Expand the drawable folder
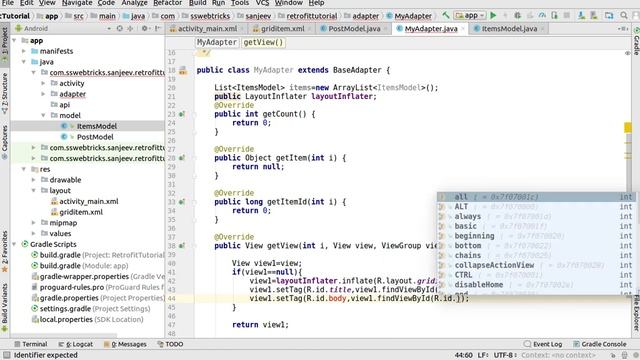Screen dimensions: 640x360 (x=34, y=180)
